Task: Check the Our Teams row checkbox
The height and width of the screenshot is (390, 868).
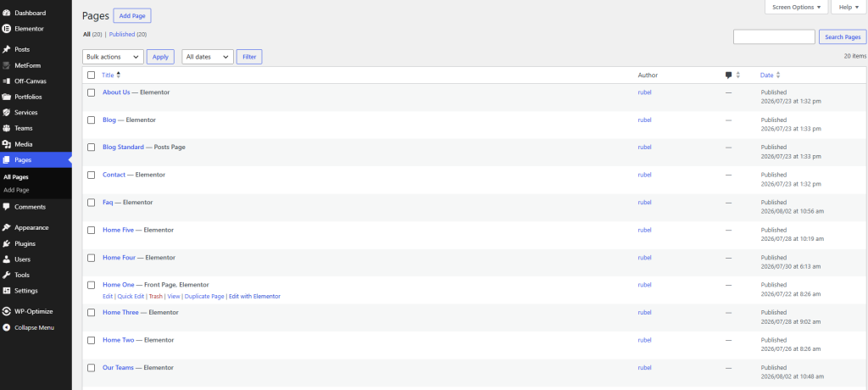Action: [x=92, y=367]
